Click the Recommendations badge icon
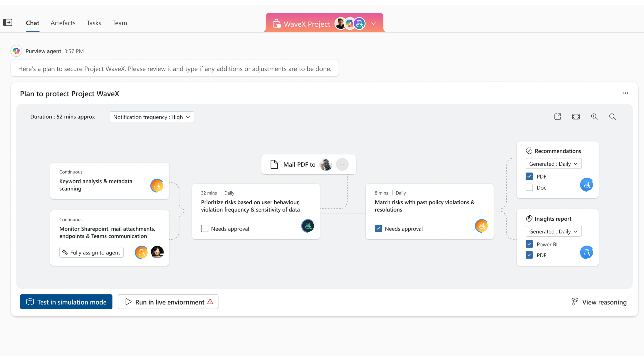This screenshot has width=644, height=362. (529, 151)
